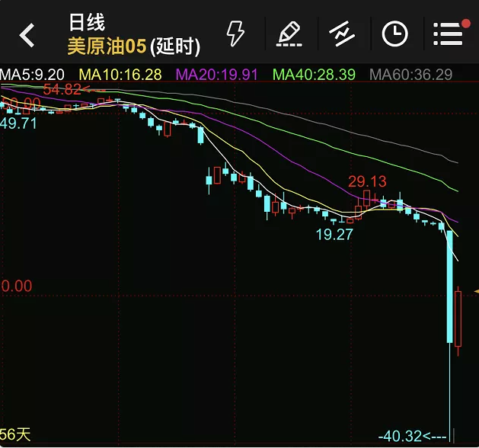Toggle the purple MA20:19.91 label
This screenshot has width=479, height=448.
coord(217,75)
